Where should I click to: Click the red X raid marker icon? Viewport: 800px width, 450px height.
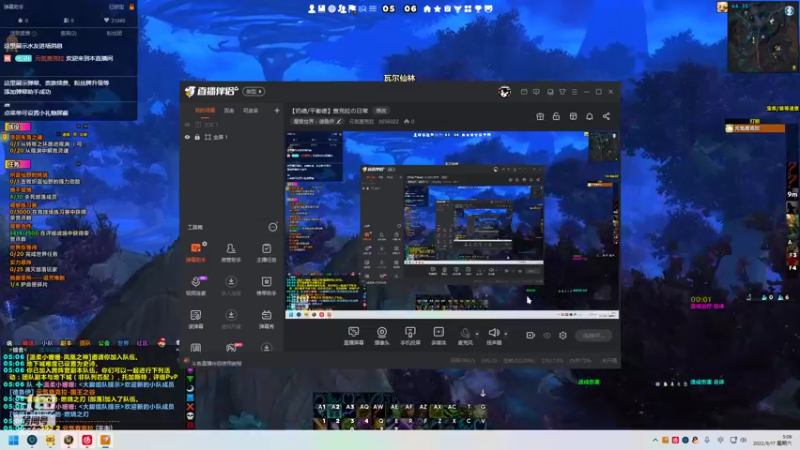pyautogui.click(x=190, y=407)
